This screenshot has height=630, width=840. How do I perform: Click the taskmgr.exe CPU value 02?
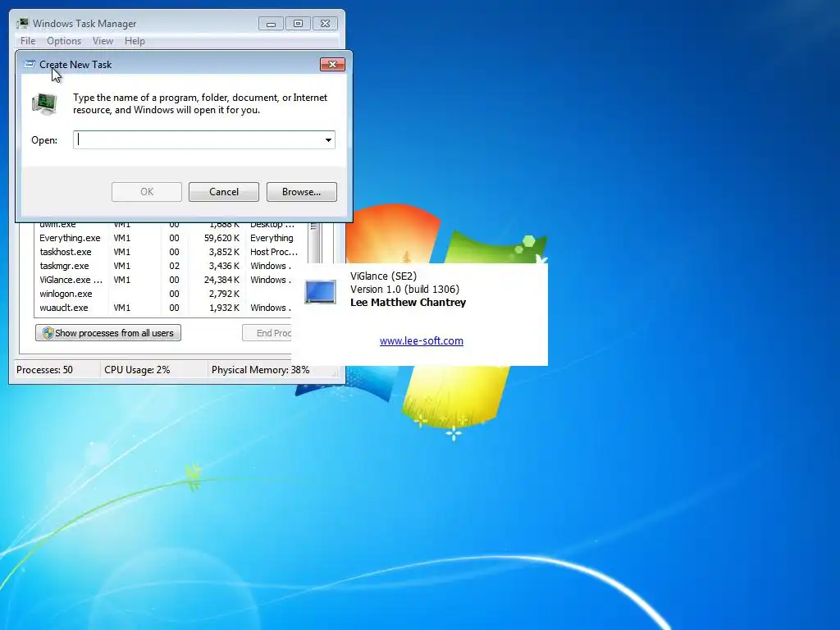(174, 266)
